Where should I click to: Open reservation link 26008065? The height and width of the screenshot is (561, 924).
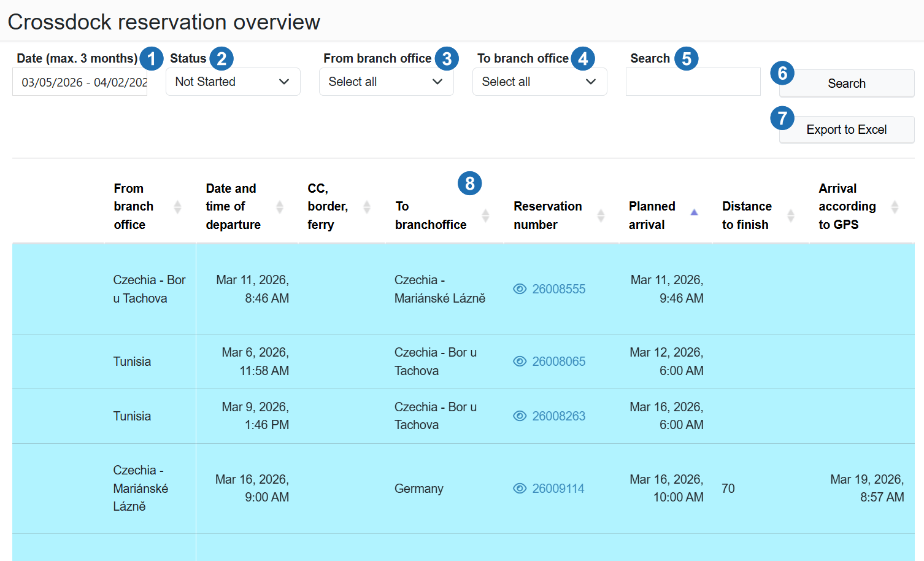click(558, 362)
